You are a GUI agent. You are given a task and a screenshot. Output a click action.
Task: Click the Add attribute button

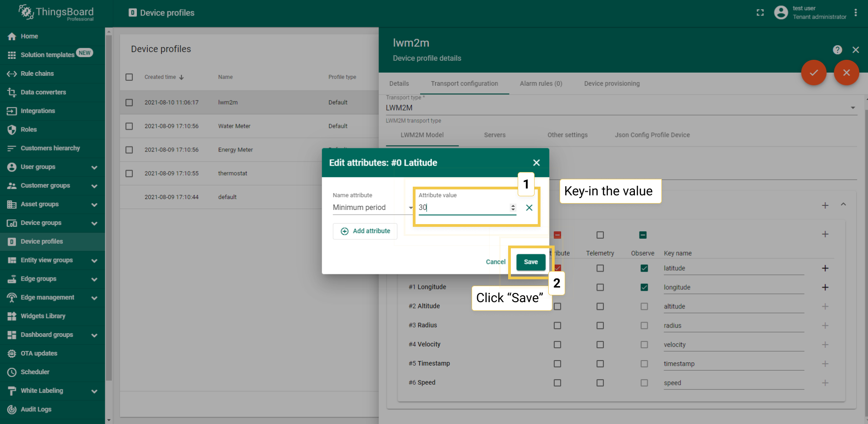coord(365,231)
